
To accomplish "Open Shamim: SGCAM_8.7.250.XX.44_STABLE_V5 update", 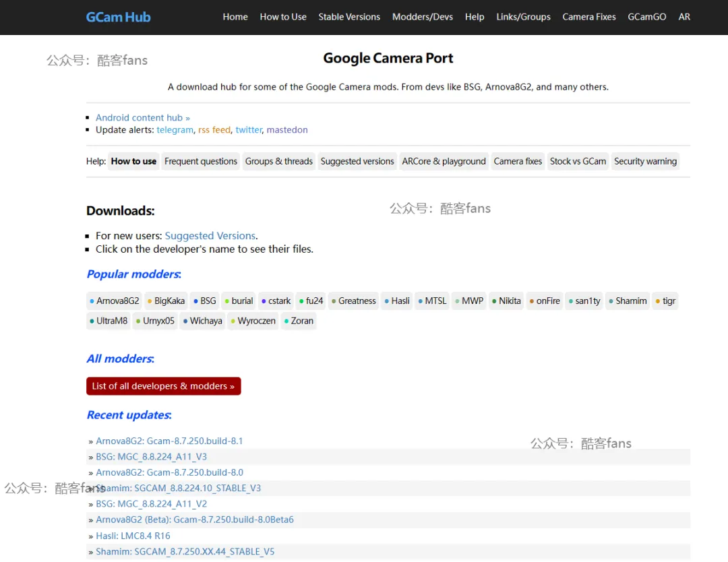I will [185, 552].
